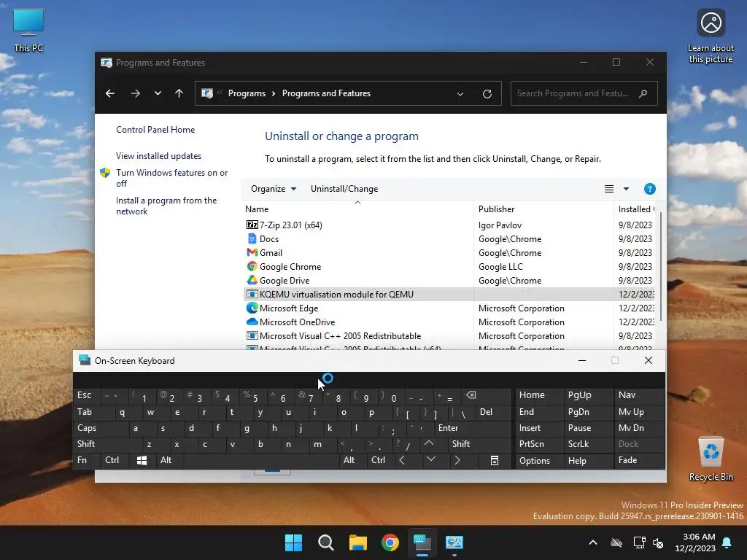Select the Gmail program icon
Image resolution: width=747 pixels, height=560 pixels.
[x=252, y=252]
